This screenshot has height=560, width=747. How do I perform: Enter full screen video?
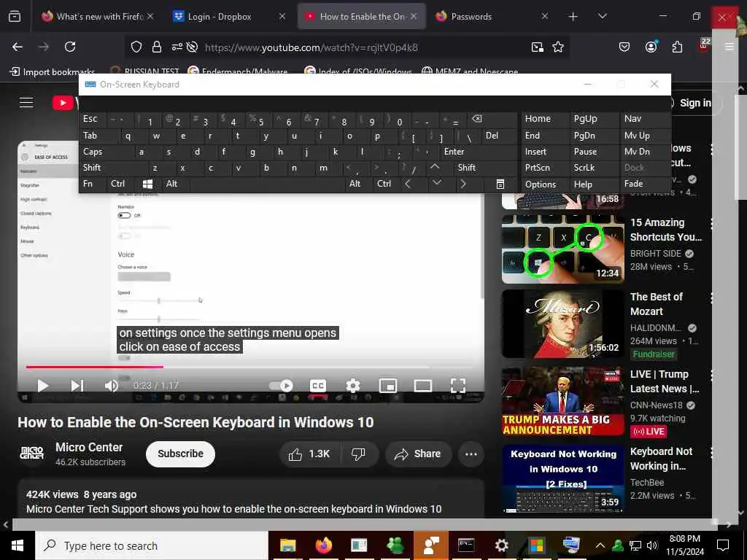[x=458, y=385]
